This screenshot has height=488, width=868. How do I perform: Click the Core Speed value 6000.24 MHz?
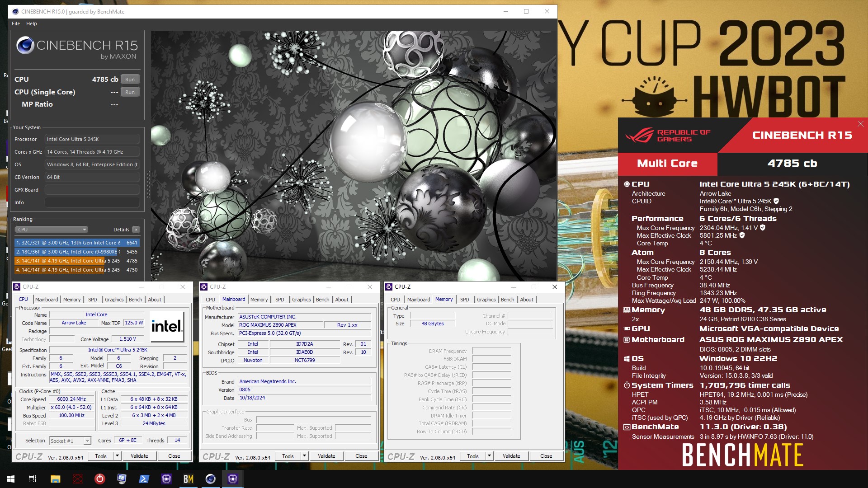[x=71, y=399]
